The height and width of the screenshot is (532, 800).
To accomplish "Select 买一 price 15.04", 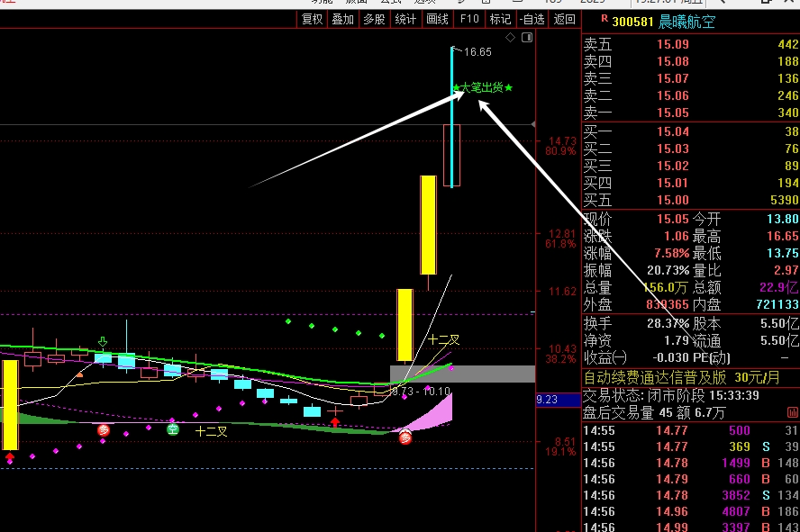I will (672, 132).
